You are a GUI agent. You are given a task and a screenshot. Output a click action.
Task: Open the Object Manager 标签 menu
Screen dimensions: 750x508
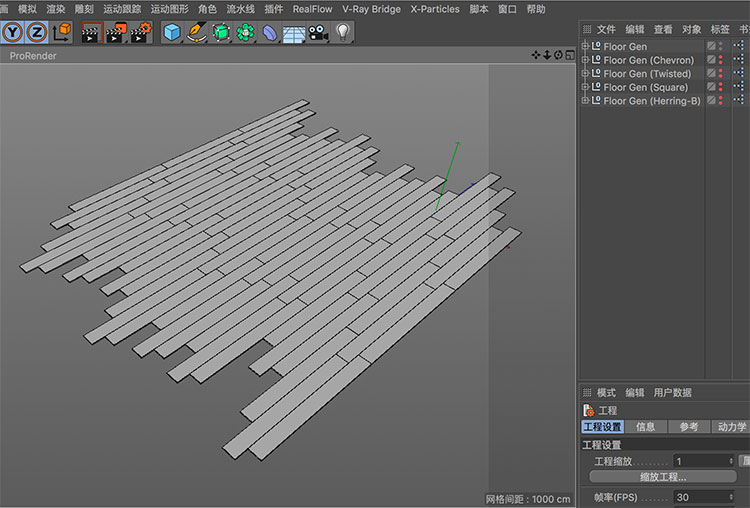(720, 29)
